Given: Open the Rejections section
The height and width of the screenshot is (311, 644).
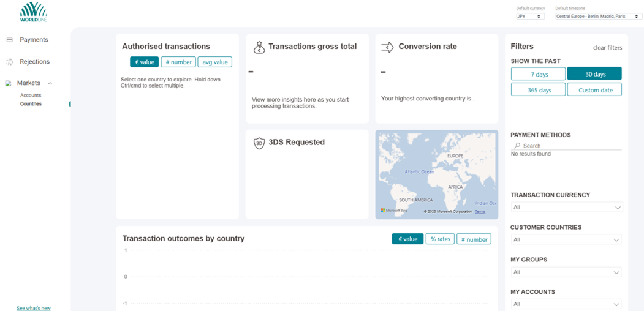Looking at the screenshot, I should [x=34, y=62].
